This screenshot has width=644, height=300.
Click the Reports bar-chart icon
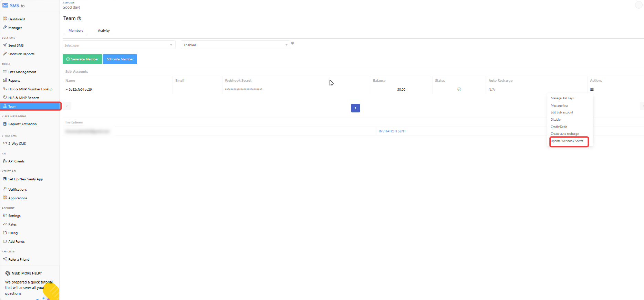5,80
